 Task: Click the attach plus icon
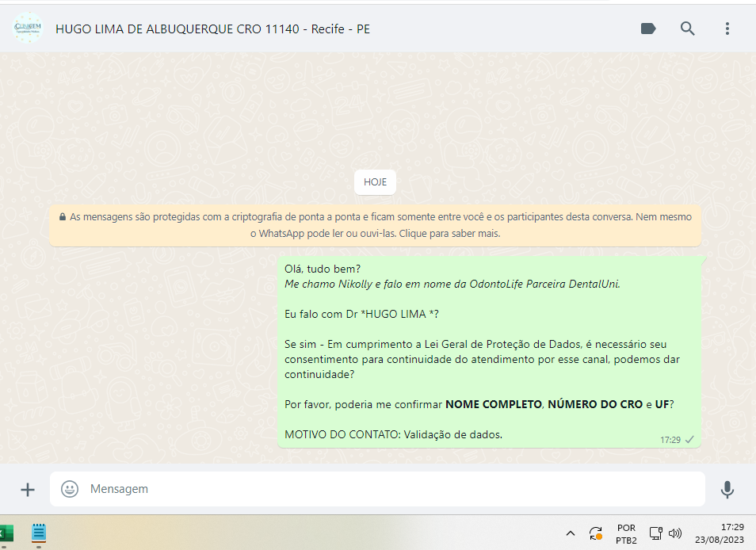pyautogui.click(x=28, y=490)
